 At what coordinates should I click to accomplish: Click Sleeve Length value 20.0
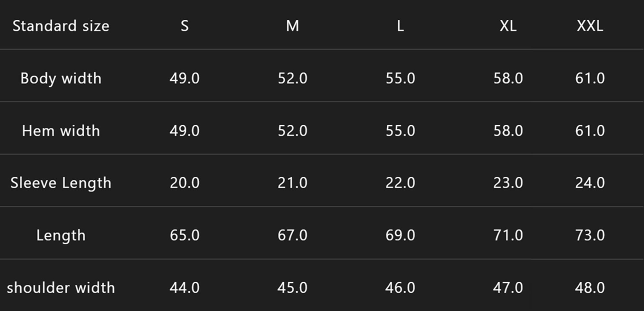[x=185, y=183]
